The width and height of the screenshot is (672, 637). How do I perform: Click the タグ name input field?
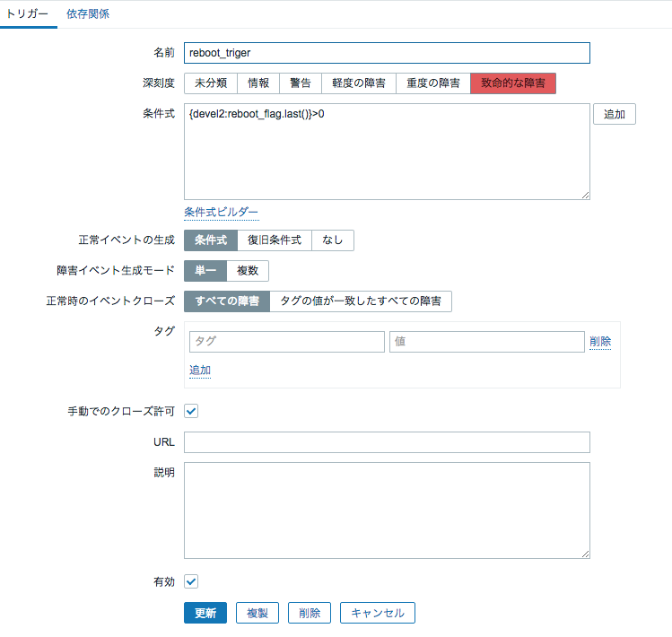point(287,342)
